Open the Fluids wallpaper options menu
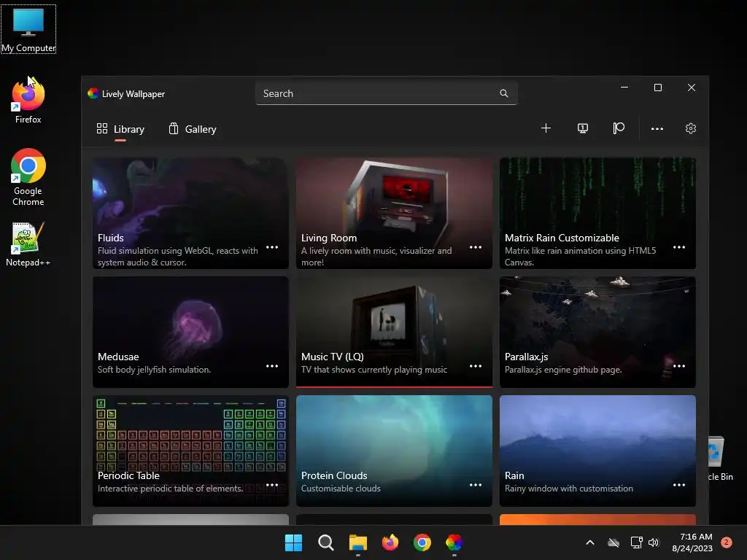The image size is (747, 560). pyautogui.click(x=272, y=247)
